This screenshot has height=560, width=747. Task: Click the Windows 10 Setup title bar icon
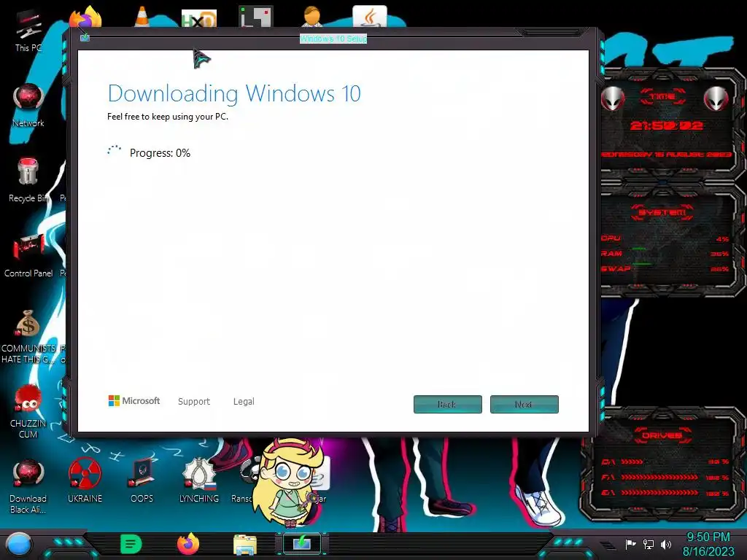85,38
